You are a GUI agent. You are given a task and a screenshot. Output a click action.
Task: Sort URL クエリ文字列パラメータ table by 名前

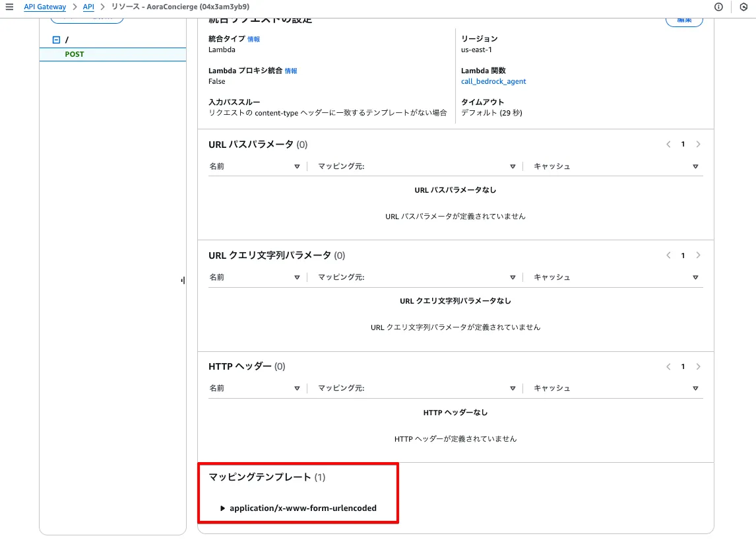[x=297, y=277]
